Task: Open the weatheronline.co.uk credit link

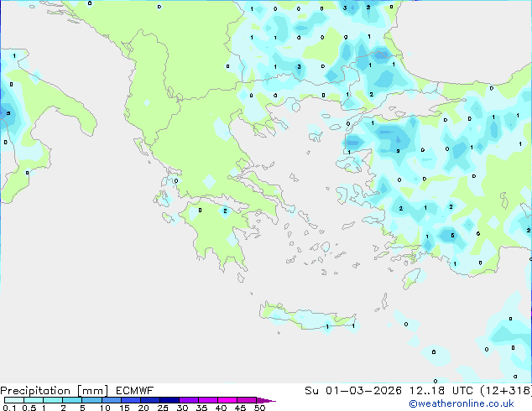Action: pyautogui.click(x=462, y=403)
